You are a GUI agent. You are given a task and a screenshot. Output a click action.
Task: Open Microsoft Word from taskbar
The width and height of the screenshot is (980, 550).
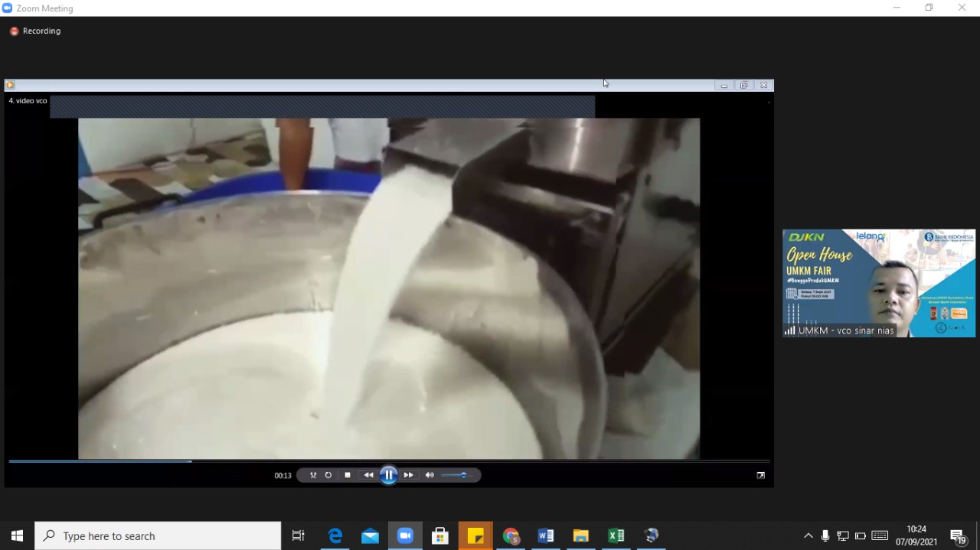(x=545, y=535)
